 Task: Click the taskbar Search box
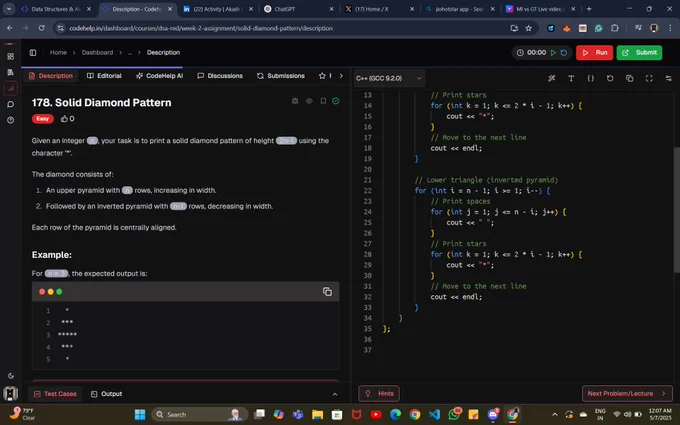pyautogui.click(x=199, y=415)
